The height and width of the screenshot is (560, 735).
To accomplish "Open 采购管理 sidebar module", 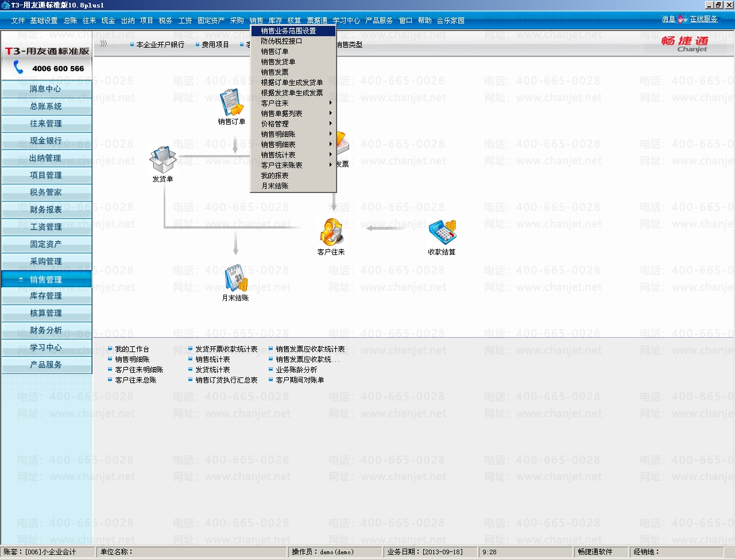I will click(46, 261).
